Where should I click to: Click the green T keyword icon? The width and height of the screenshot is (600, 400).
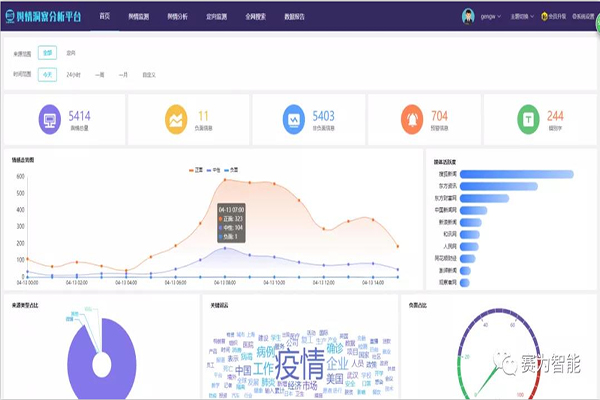pos(524,120)
